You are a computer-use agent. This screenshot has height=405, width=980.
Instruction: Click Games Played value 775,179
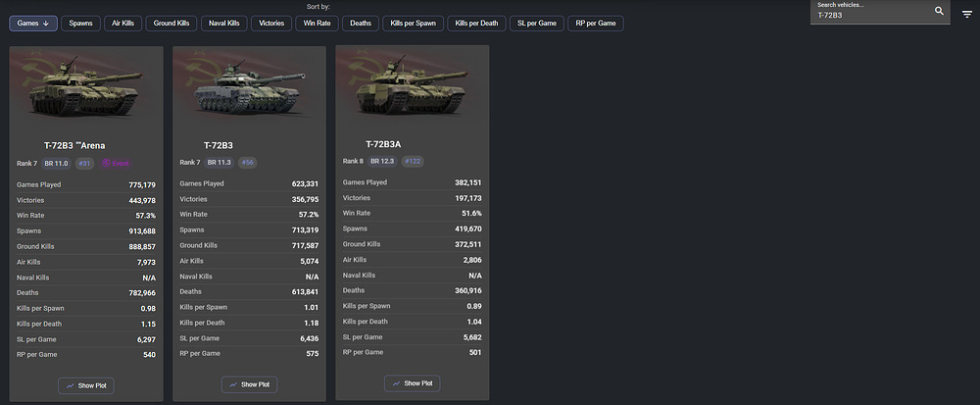(x=142, y=185)
